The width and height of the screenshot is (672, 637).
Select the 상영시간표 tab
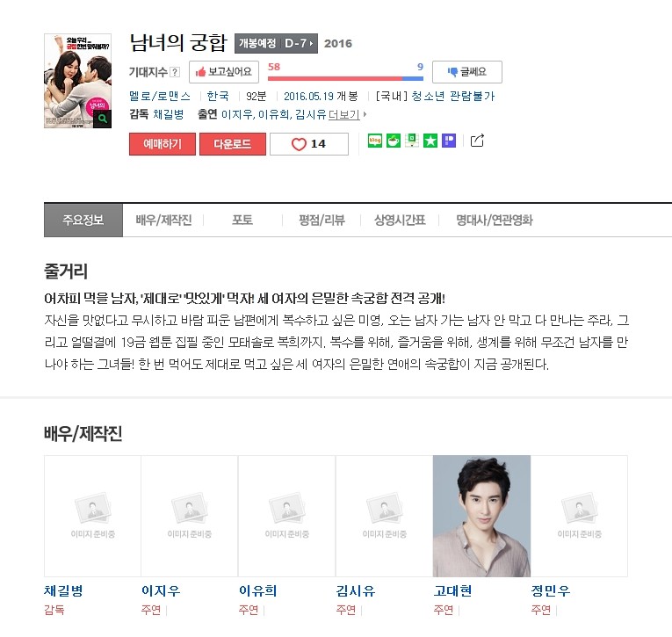[x=400, y=221]
